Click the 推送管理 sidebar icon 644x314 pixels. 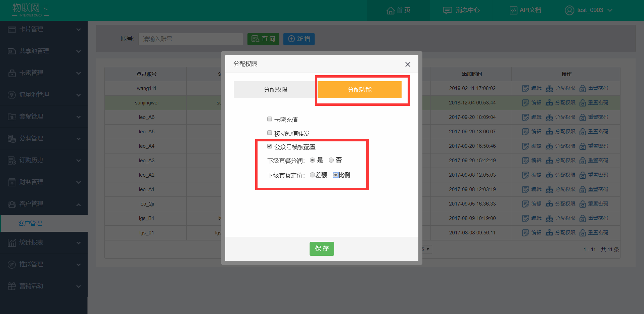(x=12, y=265)
